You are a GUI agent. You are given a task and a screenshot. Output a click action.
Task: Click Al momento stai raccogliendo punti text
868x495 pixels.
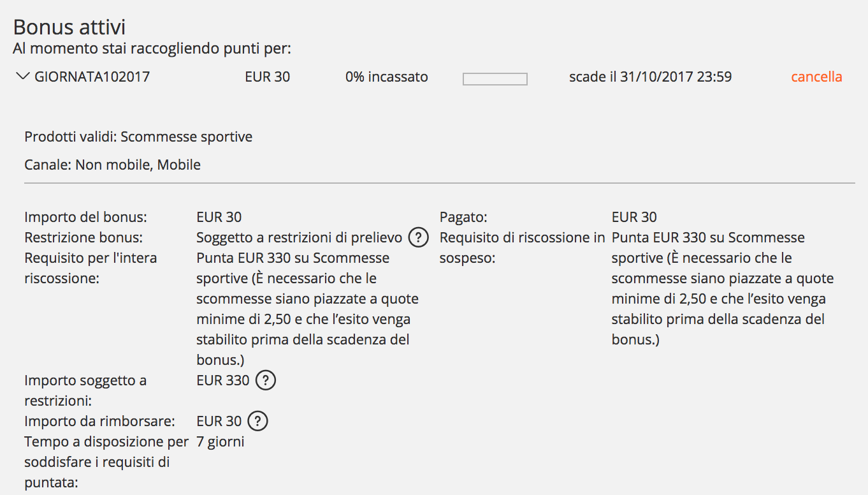[152, 49]
